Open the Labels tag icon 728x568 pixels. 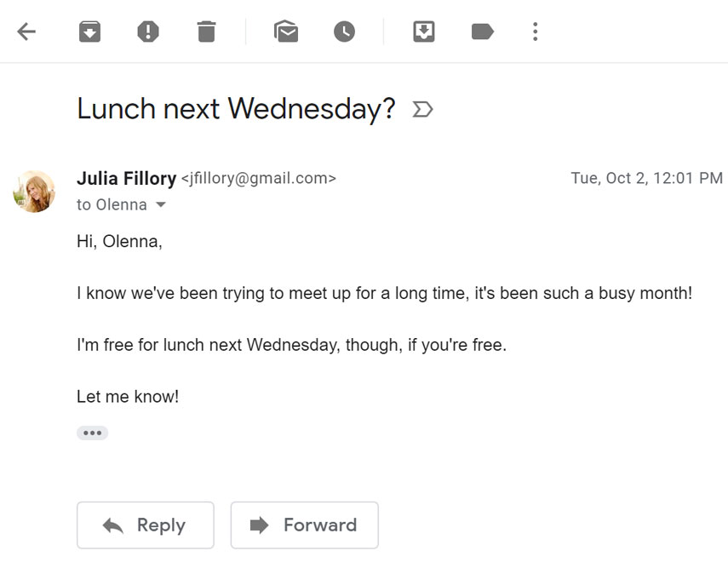click(x=482, y=32)
